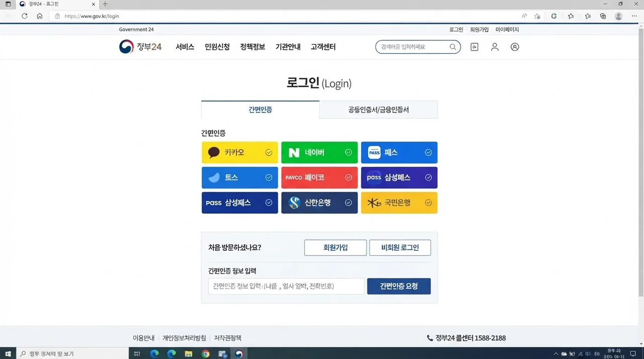
Task: Click 회원가입 button beside 처음 방문하셨나요
Action: click(x=336, y=247)
